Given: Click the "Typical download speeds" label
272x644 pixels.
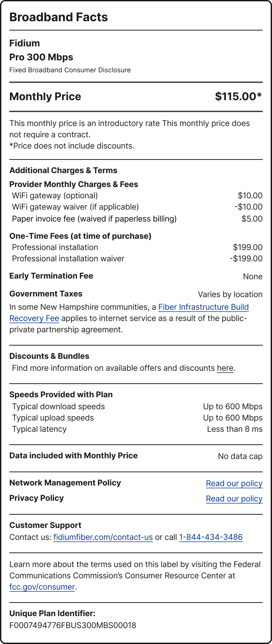Looking at the screenshot, I should pos(58,407).
